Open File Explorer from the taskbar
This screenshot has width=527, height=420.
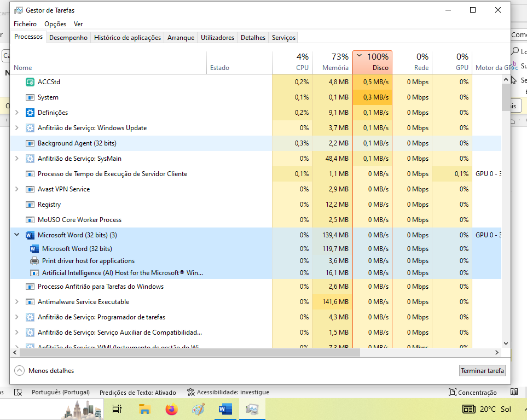coord(144,409)
